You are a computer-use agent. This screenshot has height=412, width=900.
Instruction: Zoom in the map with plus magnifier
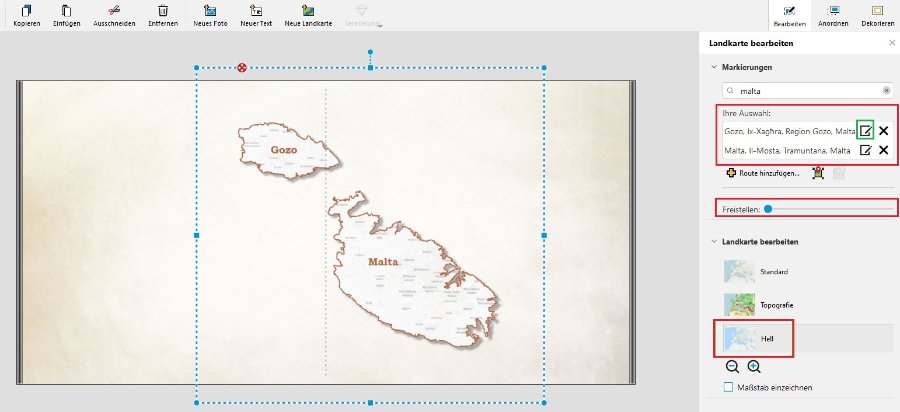753,367
